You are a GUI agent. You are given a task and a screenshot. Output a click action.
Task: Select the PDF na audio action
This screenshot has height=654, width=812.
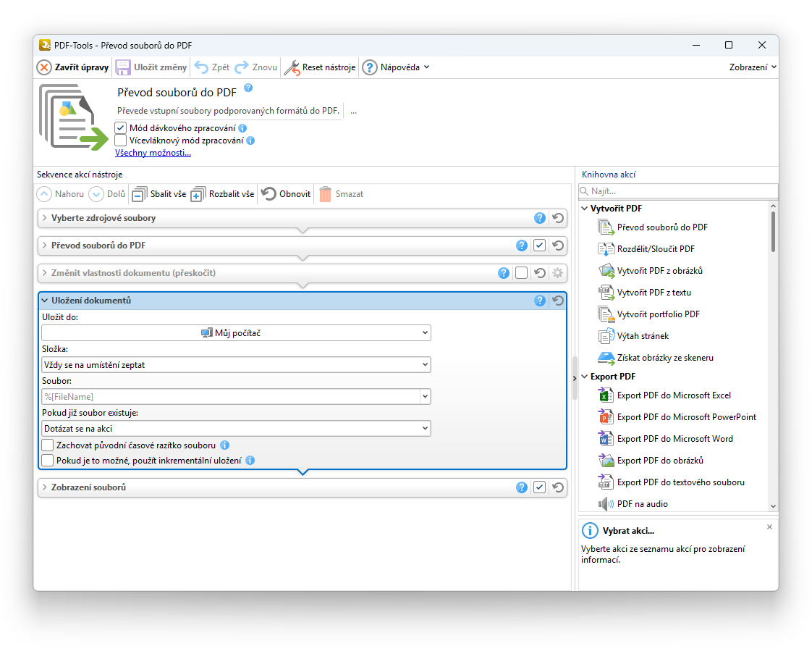pyautogui.click(x=633, y=503)
